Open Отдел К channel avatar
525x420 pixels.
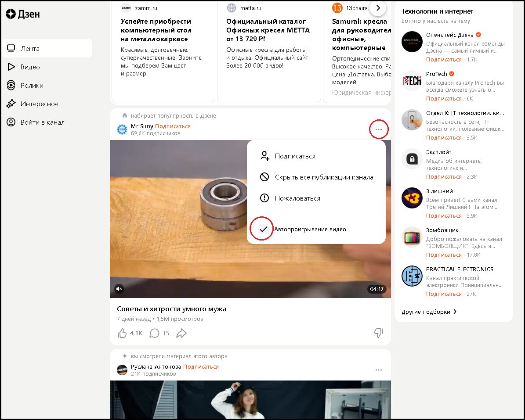coord(412,120)
